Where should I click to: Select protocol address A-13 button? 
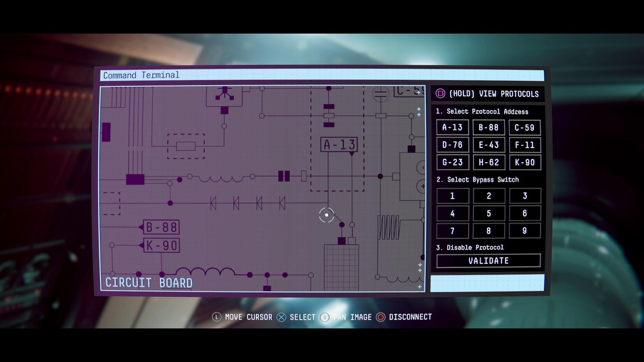452,127
